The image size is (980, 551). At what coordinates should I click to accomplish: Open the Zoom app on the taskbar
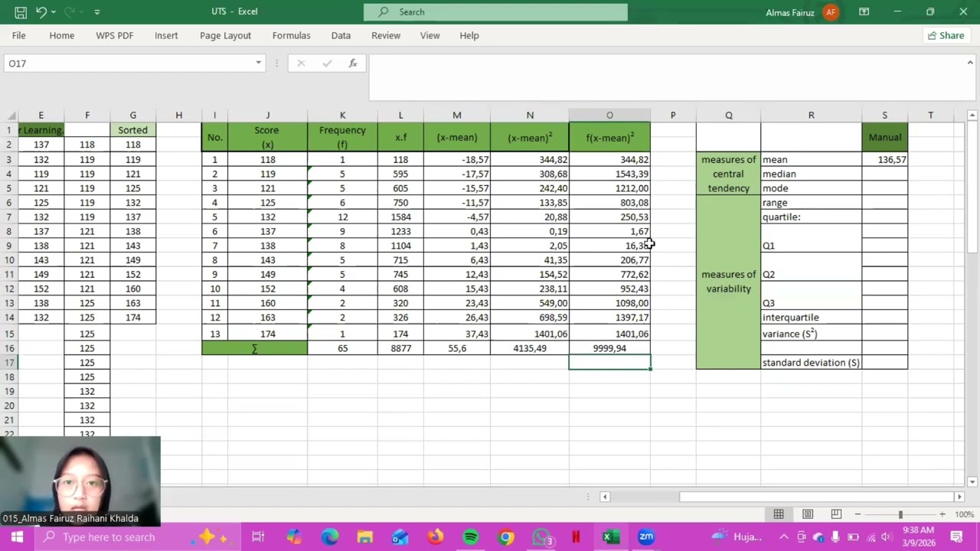pos(646,537)
